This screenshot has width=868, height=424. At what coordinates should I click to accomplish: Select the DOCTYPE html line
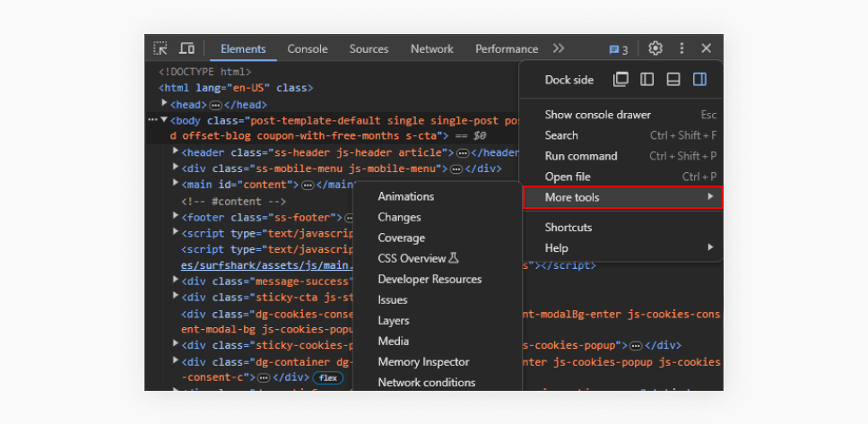(205, 72)
